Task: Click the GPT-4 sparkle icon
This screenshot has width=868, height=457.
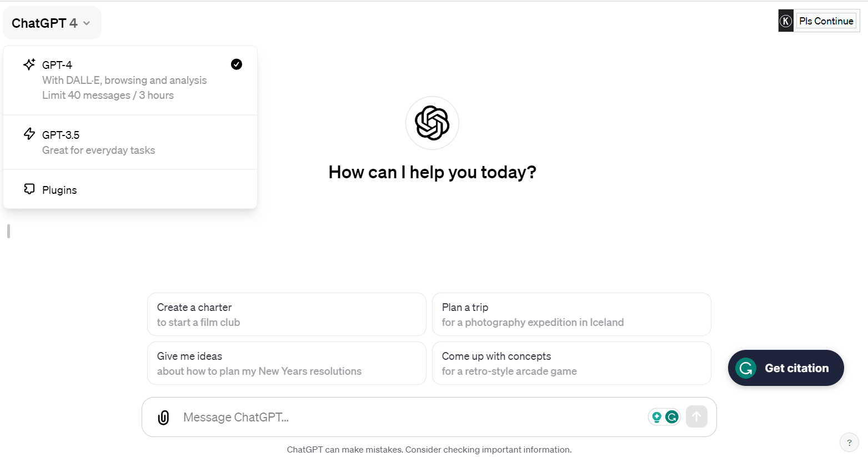Action: pyautogui.click(x=29, y=64)
